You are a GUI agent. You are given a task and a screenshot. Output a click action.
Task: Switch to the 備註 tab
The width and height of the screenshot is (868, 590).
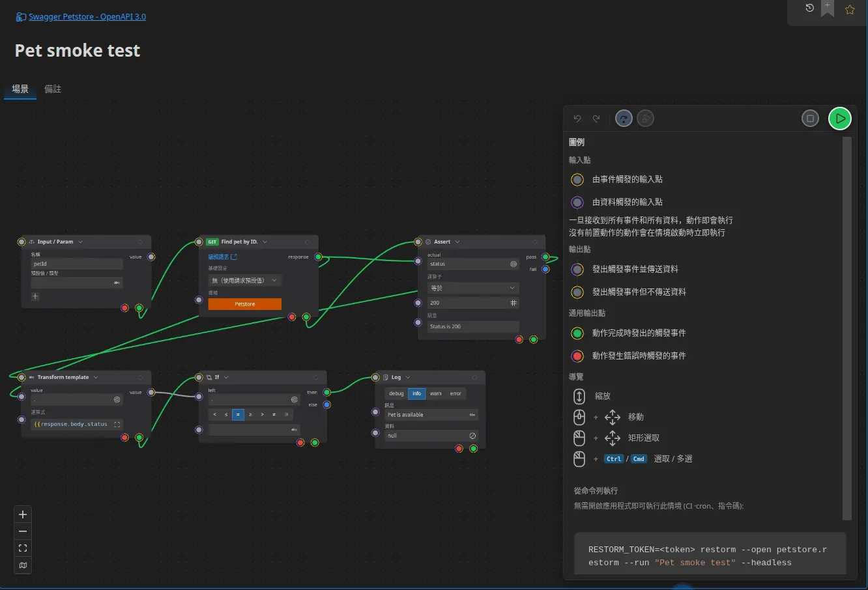point(53,89)
